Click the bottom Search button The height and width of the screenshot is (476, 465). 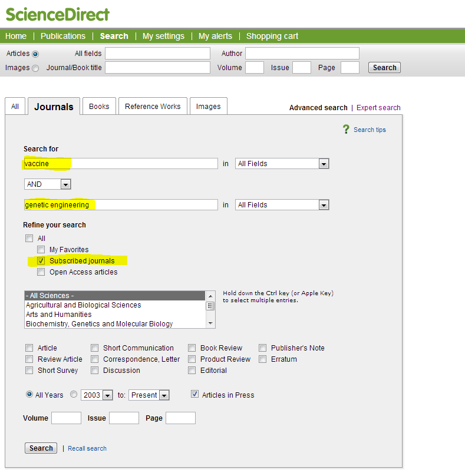point(40,448)
